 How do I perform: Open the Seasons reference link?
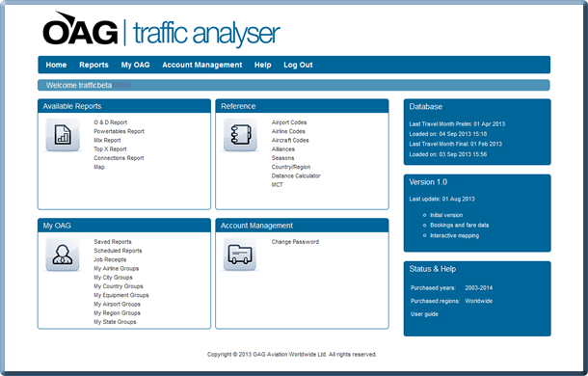[282, 158]
